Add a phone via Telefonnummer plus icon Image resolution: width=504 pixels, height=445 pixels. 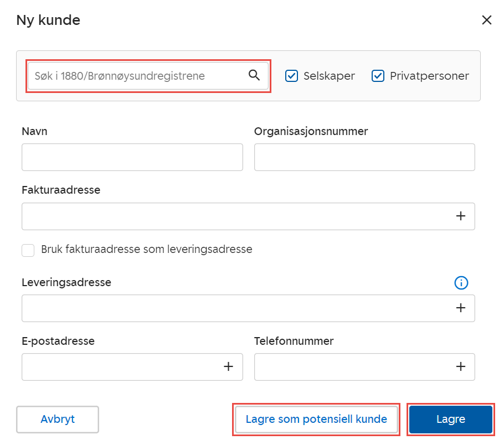(460, 366)
